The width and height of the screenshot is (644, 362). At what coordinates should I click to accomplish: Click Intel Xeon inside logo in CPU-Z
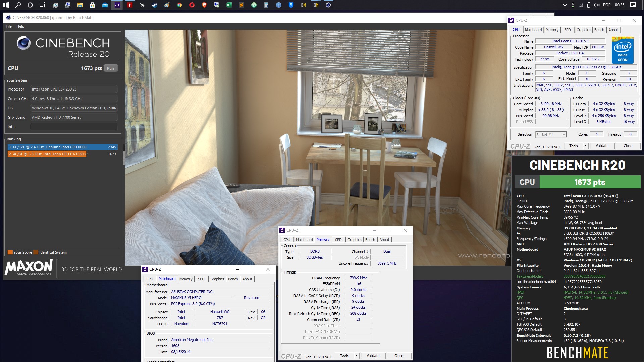(x=623, y=50)
